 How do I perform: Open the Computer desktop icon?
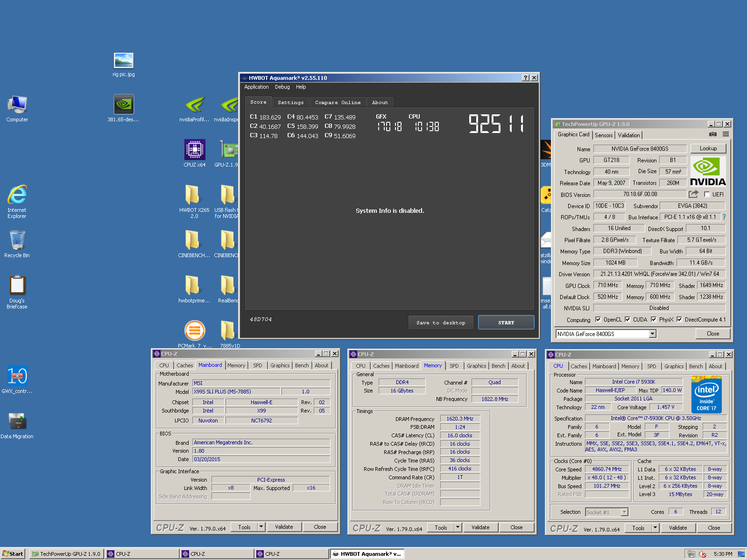pos(17,108)
